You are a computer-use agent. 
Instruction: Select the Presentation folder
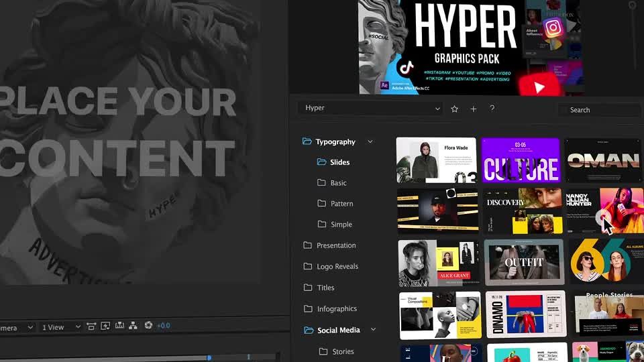(x=329, y=245)
